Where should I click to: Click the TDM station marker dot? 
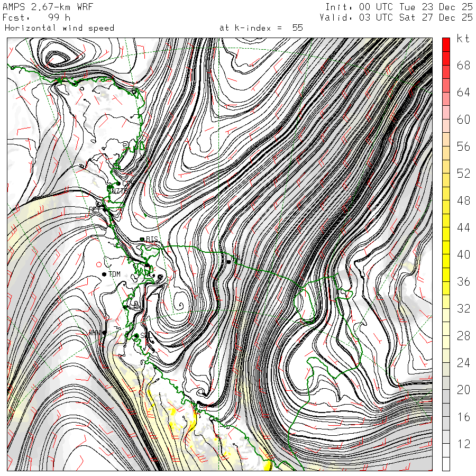(104, 274)
